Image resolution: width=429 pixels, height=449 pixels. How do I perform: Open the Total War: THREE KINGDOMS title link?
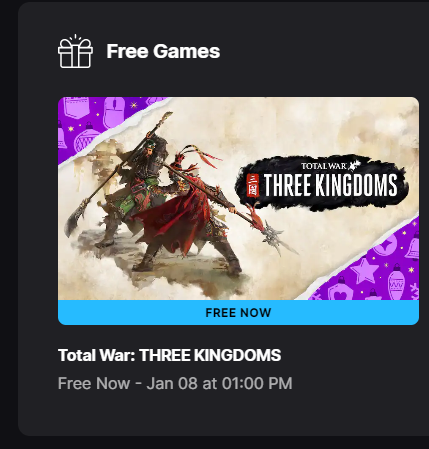point(169,355)
